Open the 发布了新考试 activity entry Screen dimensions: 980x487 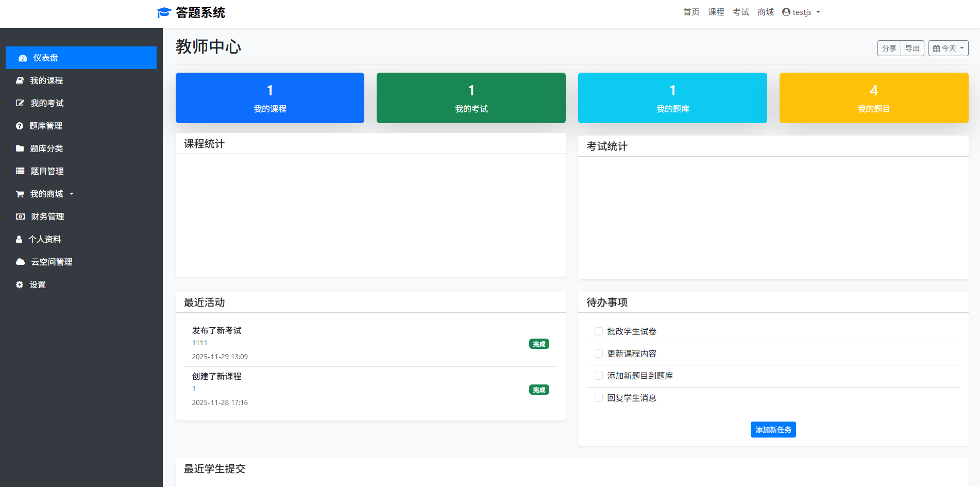coord(217,330)
